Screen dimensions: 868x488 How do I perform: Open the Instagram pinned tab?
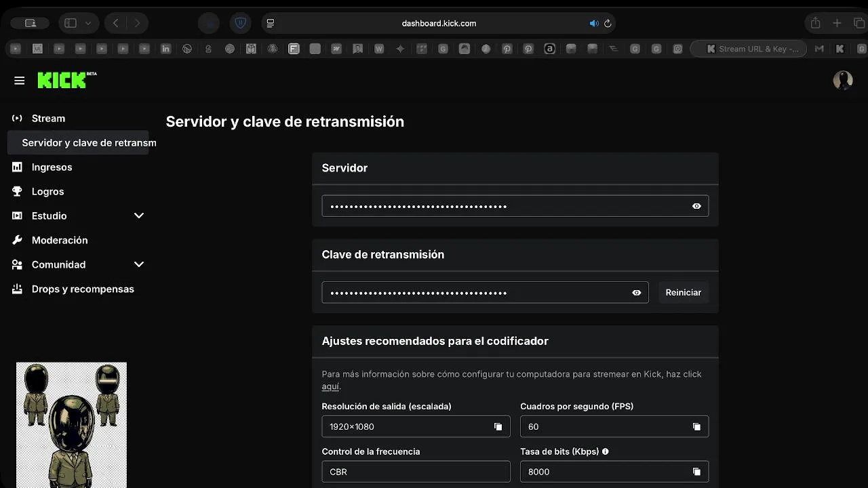coord(677,49)
